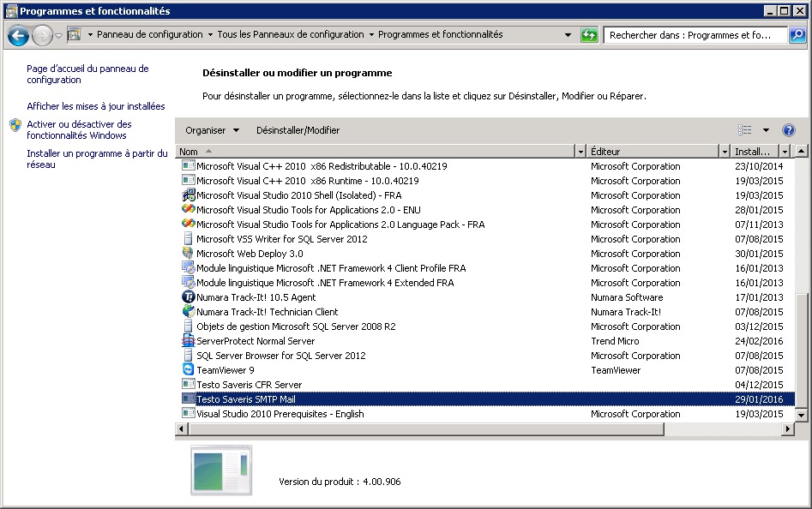Click the .NET Framework 4 Extended FRA icon
812x509 pixels.
[x=189, y=283]
